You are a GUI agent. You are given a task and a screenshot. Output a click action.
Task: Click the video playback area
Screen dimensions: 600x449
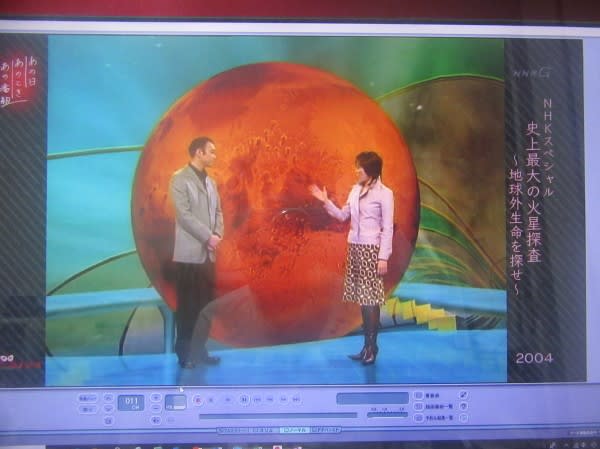point(276,210)
